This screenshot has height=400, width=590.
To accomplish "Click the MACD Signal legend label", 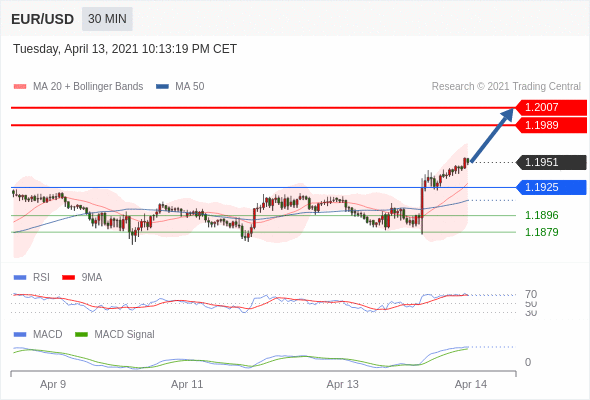I will (124, 335).
